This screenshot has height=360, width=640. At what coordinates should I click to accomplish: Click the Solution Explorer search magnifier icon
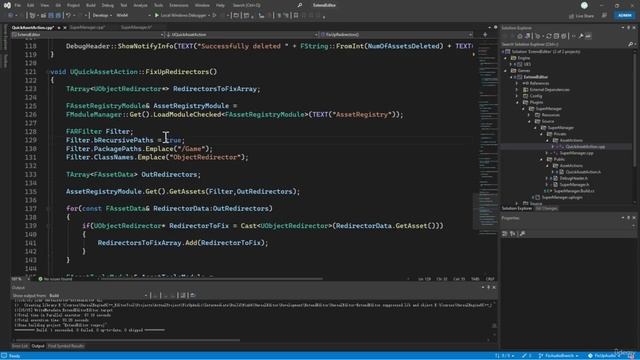pos(631,44)
